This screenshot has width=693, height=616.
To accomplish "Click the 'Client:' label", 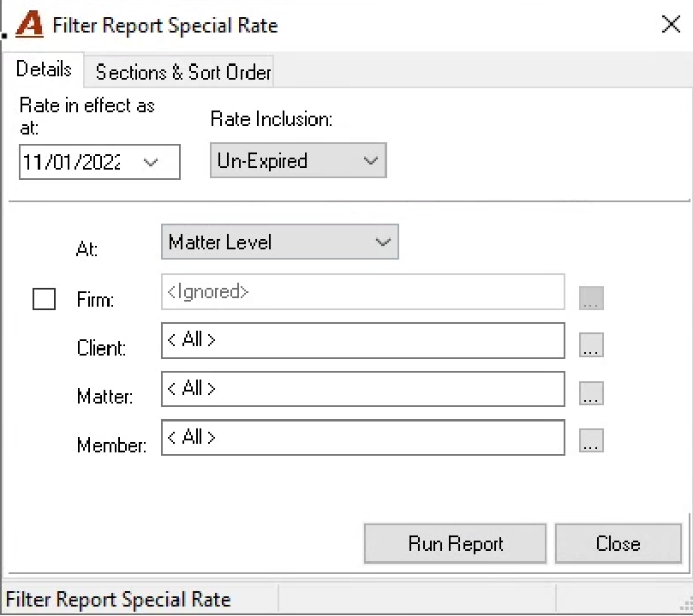I will coord(101,348).
